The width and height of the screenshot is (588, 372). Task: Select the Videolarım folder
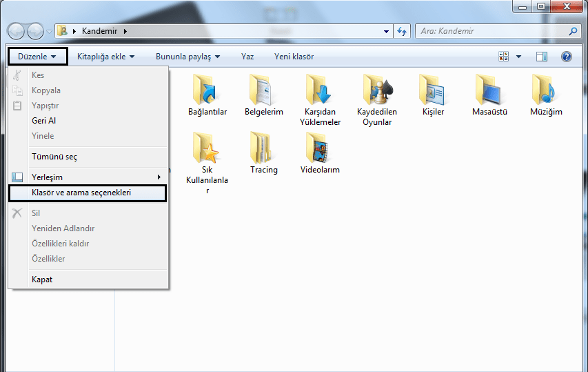320,153
